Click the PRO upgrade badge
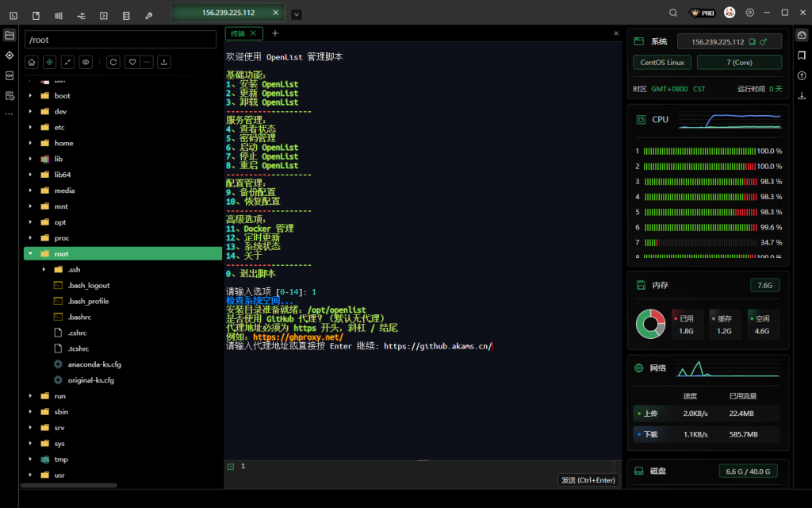 point(702,13)
